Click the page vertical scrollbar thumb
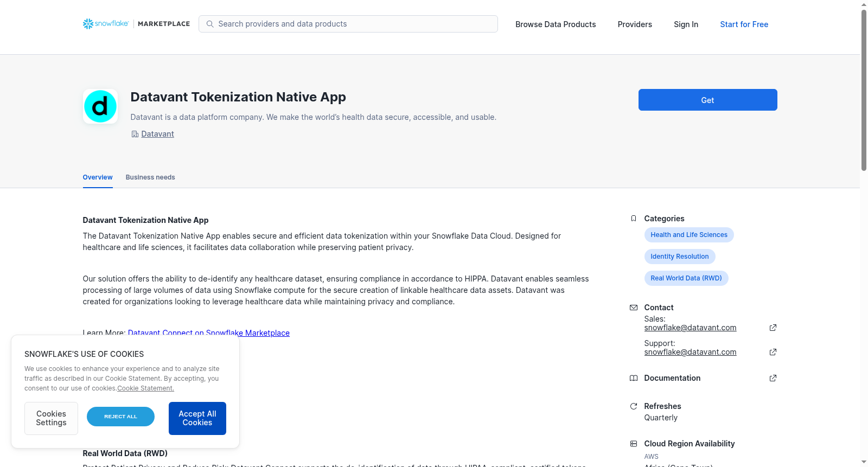The height and width of the screenshot is (467, 868). 864,90
